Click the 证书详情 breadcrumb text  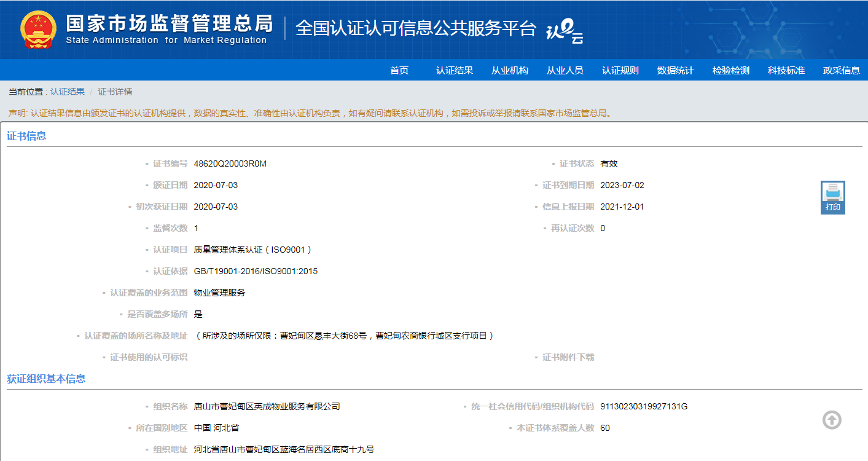(115, 92)
